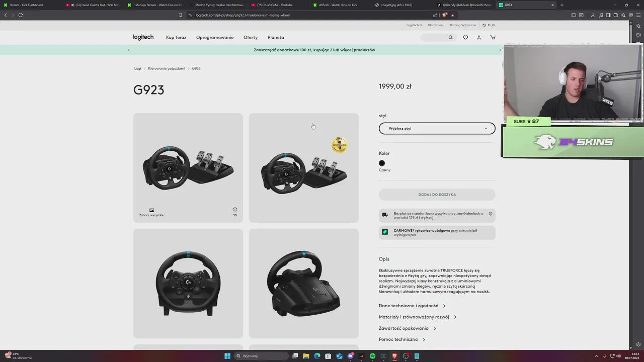Open the Brave Wallet icon
This screenshot has height=362, width=644.
[616, 15]
